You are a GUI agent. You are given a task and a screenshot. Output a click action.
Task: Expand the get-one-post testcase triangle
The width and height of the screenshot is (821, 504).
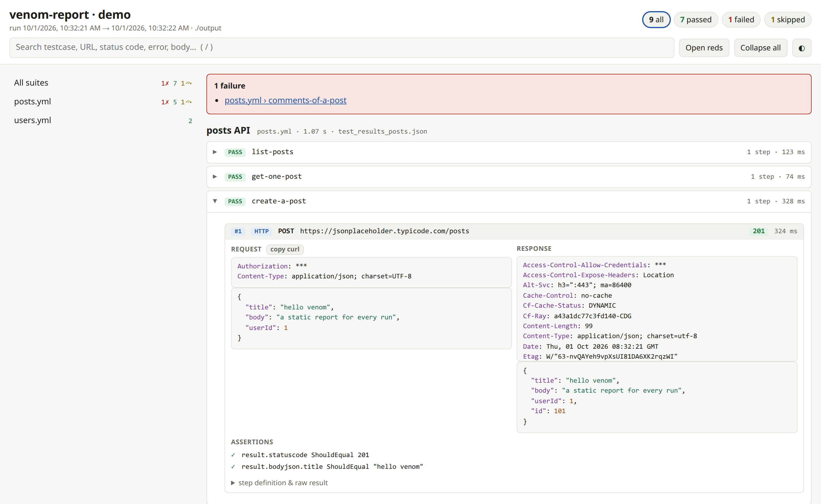tap(215, 177)
